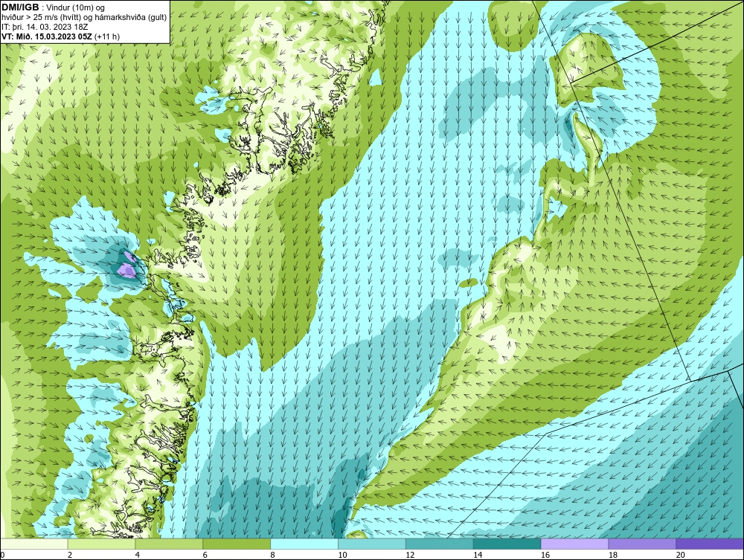Click the 12–14 m/s teal legend swatch

coord(440,544)
